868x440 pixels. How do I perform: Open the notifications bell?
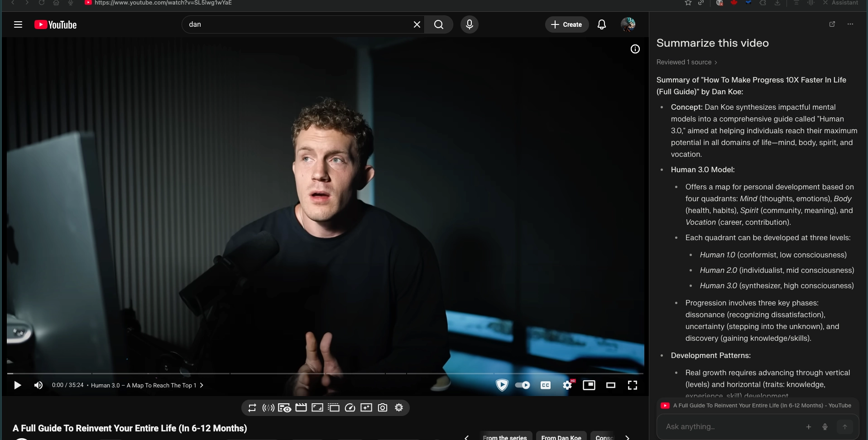(x=602, y=24)
